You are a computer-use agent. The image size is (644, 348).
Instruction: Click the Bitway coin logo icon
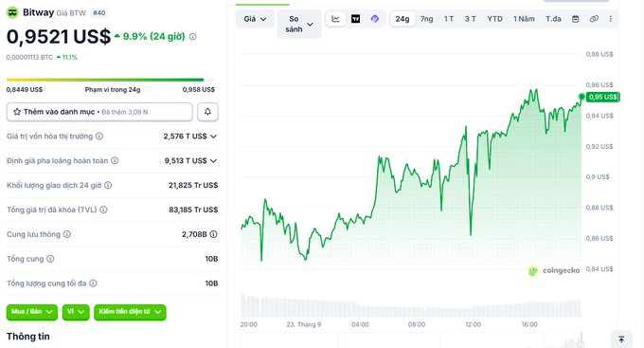tap(12, 12)
